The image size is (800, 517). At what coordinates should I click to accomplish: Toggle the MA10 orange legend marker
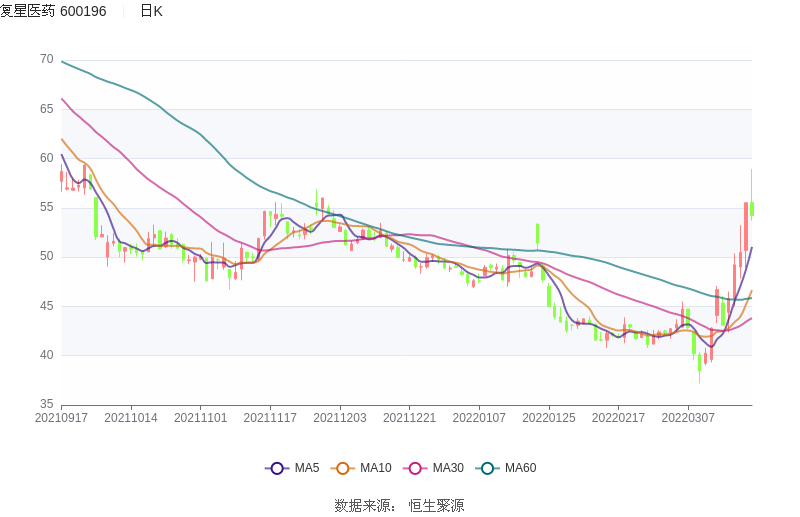coord(344,468)
